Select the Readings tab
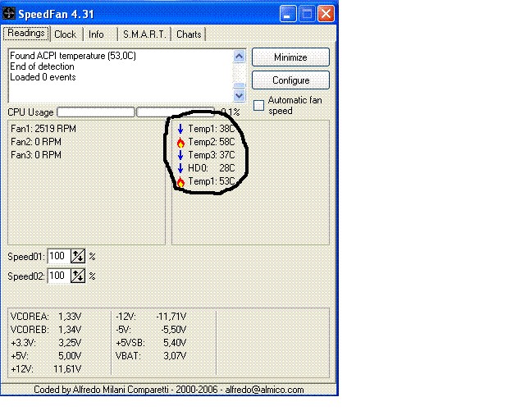The width and height of the screenshot is (525, 420). [x=26, y=33]
